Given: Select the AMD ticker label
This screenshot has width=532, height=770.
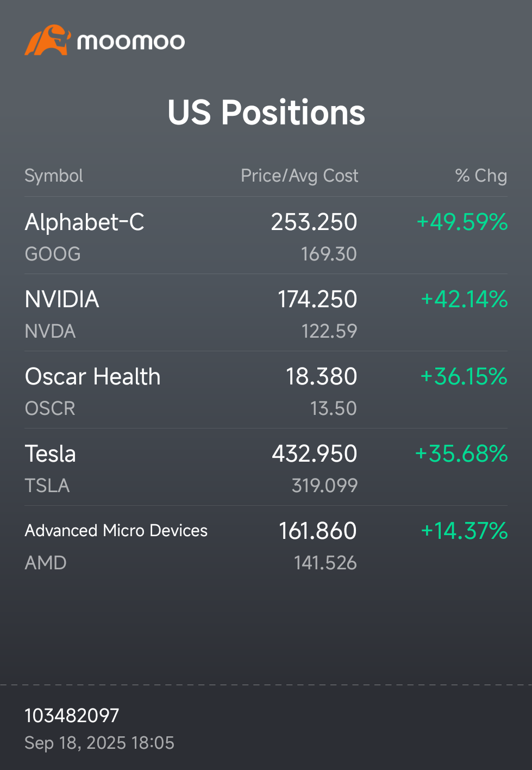Looking at the screenshot, I should coord(45,562).
